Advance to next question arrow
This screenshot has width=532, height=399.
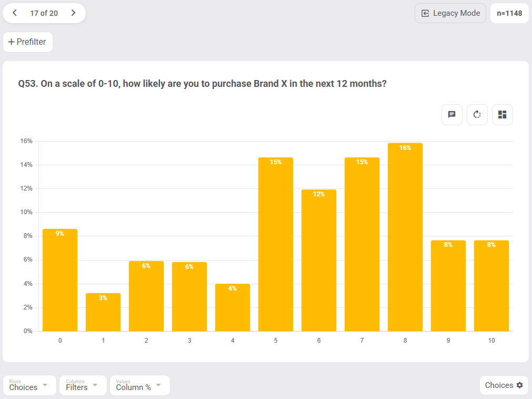tap(73, 13)
